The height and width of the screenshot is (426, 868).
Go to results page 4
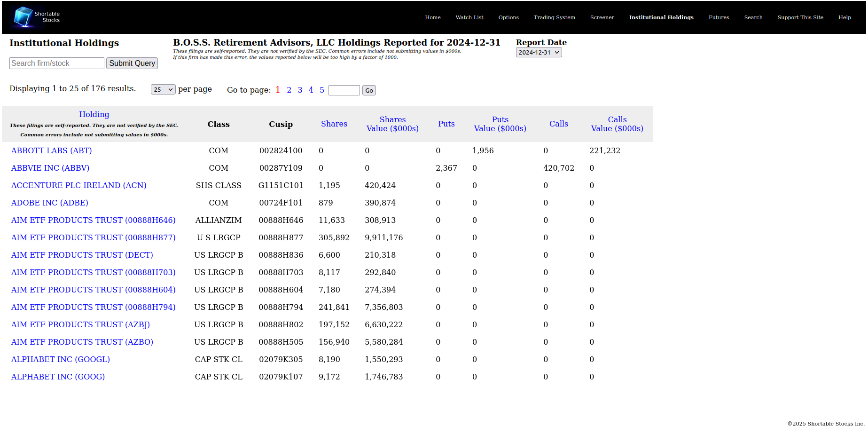pos(311,90)
